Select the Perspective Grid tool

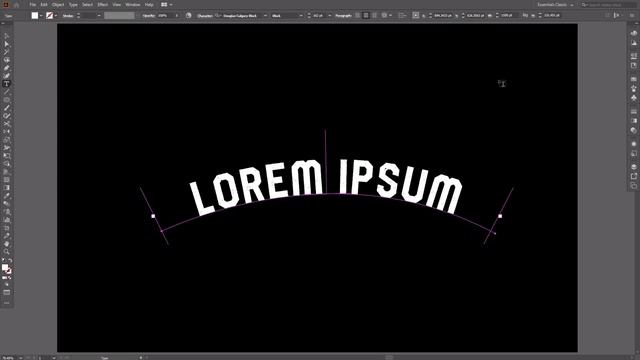(x=7, y=171)
